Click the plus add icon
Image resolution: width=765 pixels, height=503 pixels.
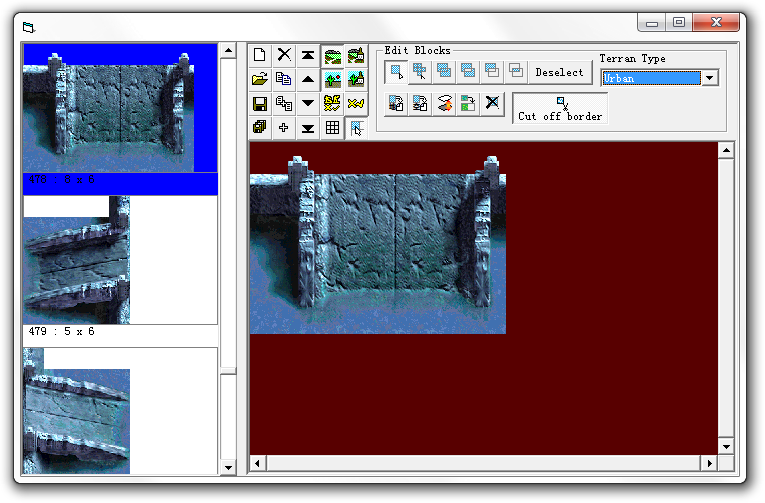[x=284, y=127]
